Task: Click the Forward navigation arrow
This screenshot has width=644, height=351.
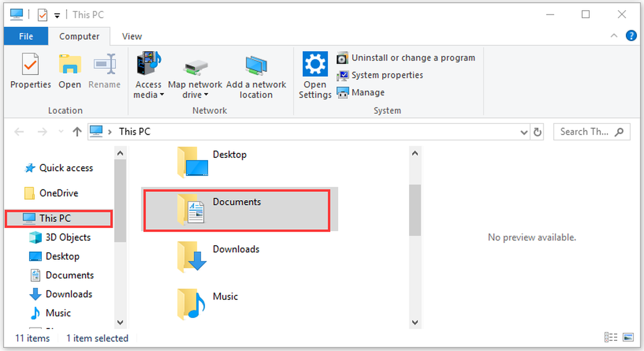Action: click(x=42, y=131)
